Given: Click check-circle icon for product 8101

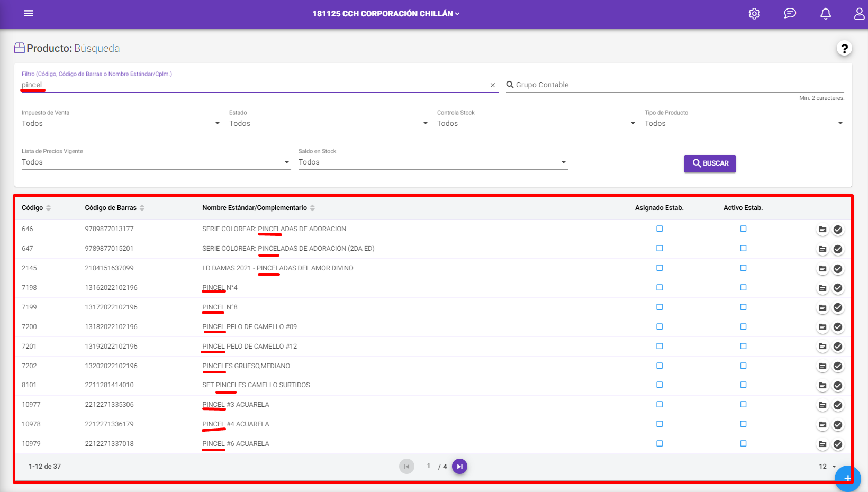Looking at the screenshot, I should pyautogui.click(x=838, y=386).
